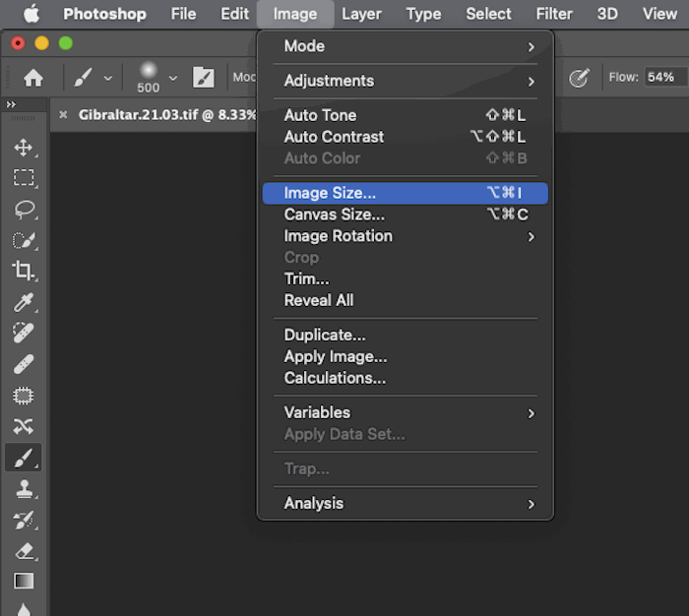Select the Gradient tool

(24, 581)
